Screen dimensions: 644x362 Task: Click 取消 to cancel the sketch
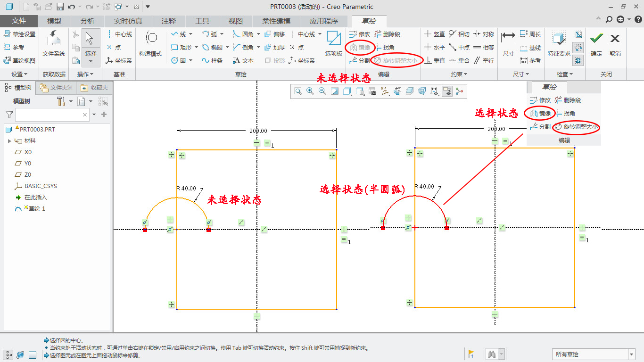pyautogui.click(x=615, y=44)
